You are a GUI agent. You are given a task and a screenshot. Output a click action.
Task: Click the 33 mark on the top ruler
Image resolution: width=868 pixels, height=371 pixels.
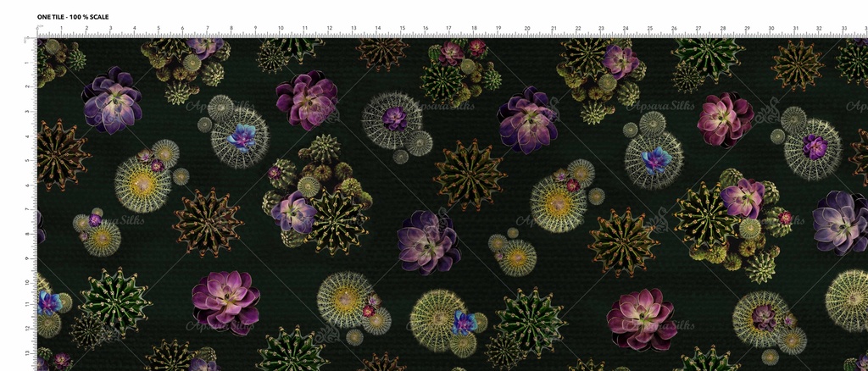tap(844, 30)
